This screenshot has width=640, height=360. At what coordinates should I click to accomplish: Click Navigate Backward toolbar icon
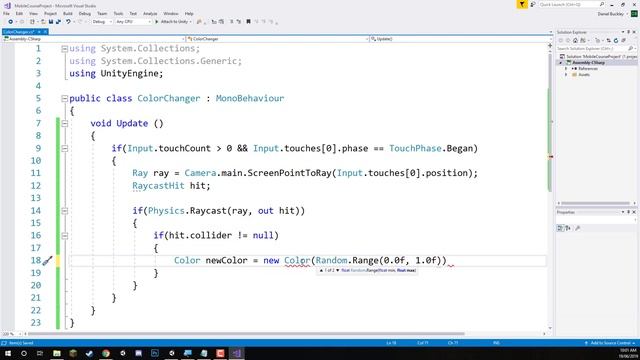(11, 22)
